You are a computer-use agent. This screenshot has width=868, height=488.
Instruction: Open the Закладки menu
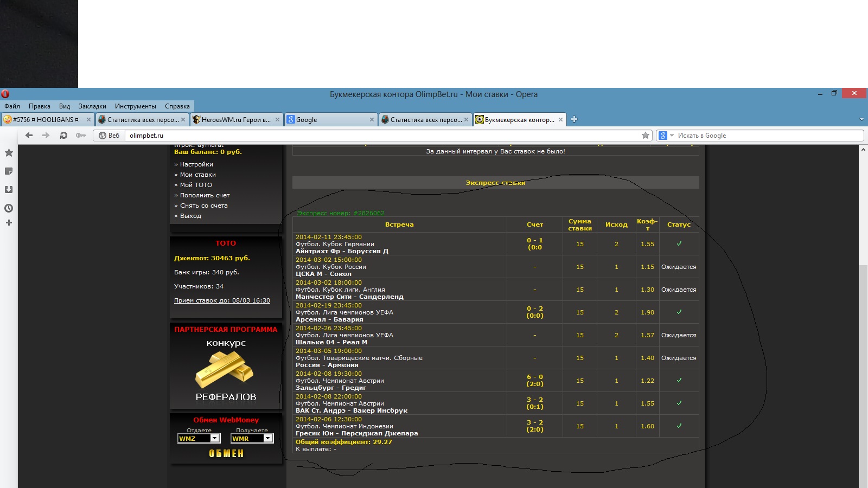[x=92, y=106]
